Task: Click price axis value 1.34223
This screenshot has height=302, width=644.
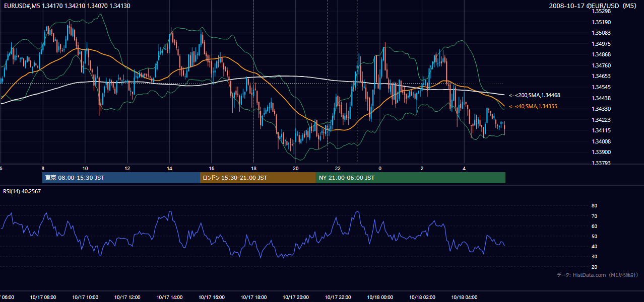Action: click(601, 120)
